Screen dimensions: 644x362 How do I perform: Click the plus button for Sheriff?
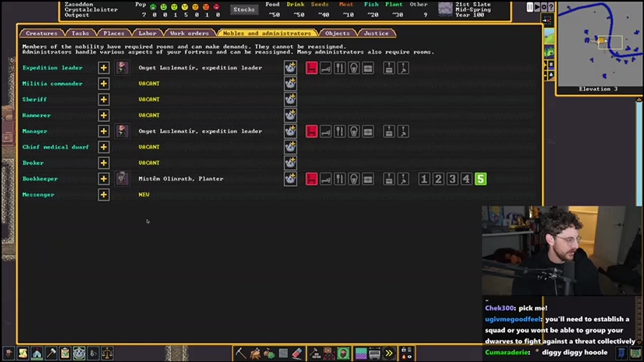point(104,100)
